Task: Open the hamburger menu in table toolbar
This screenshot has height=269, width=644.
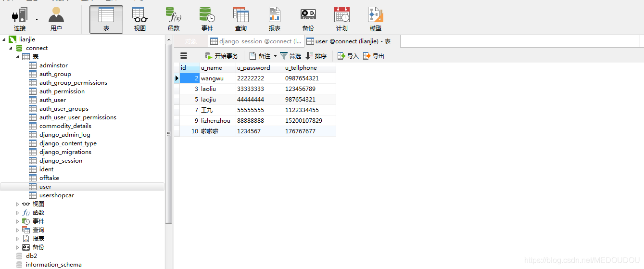Action: tap(184, 56)
